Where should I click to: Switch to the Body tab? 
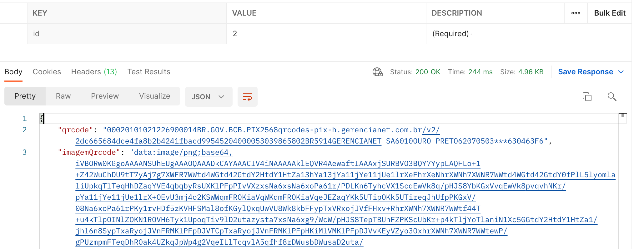point(13,72)
